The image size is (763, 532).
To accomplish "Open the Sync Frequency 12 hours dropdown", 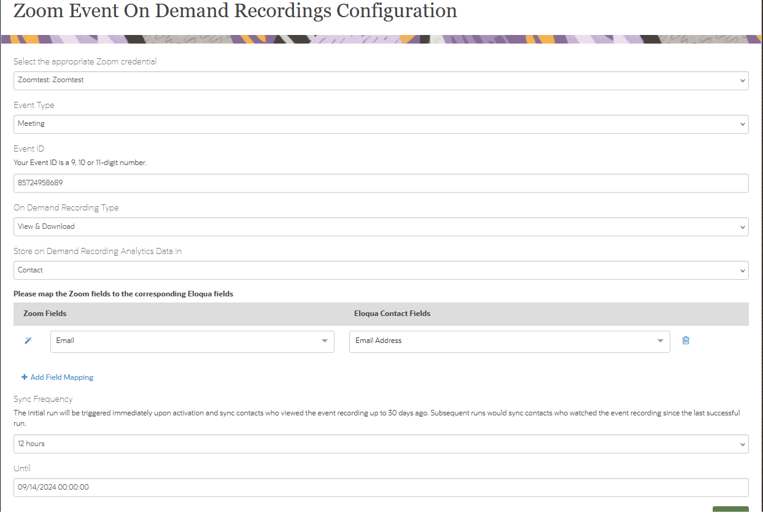I will pyautogui.click(x=381, y=444).
